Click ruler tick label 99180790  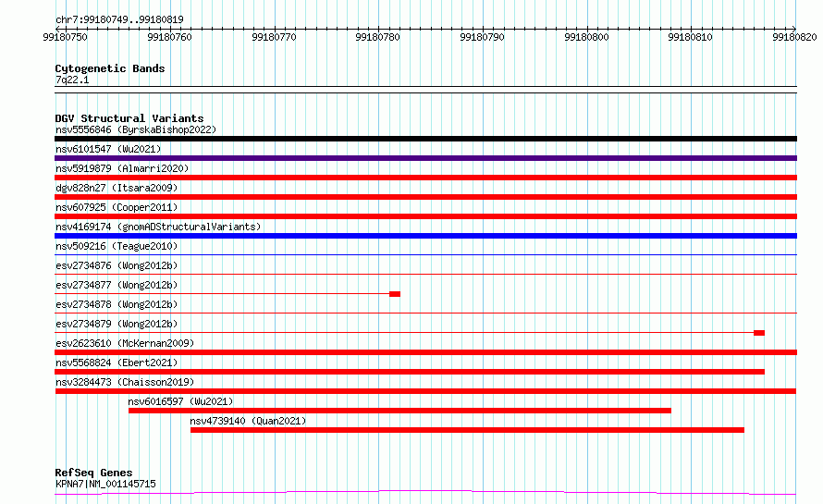(x=483, y=37)
